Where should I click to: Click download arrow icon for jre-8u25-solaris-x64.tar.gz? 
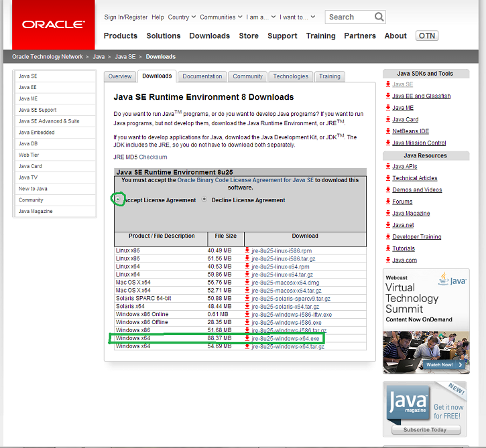247,306
